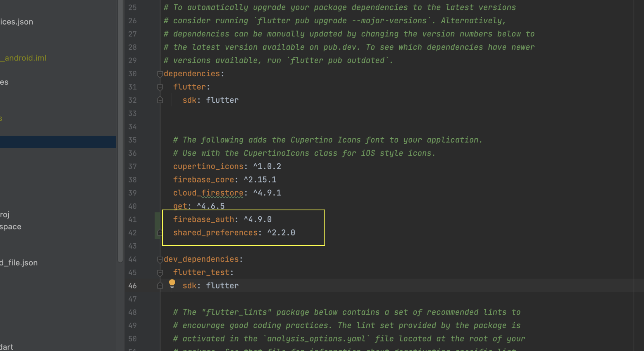Click line number 38 in the gutter
This screenshot has height=351, width=644.
pyautogui.click(x=132, y=180)
